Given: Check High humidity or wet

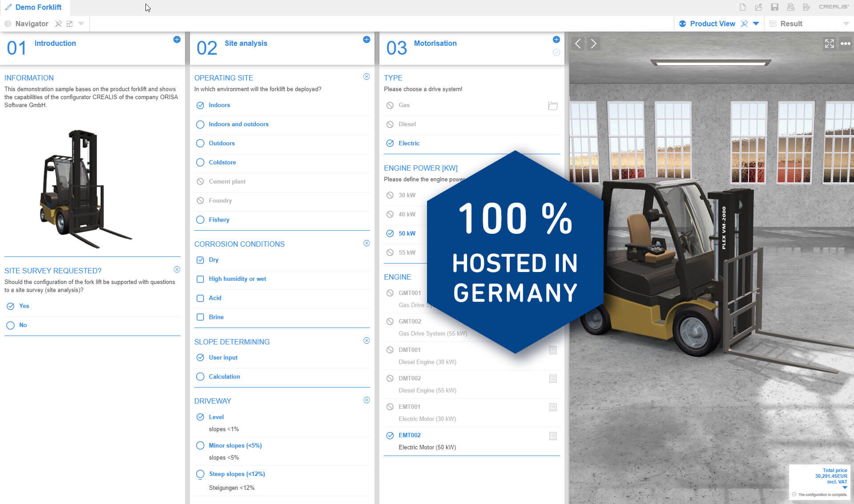Looking at the screenshot, I should [x=282, y=279].
